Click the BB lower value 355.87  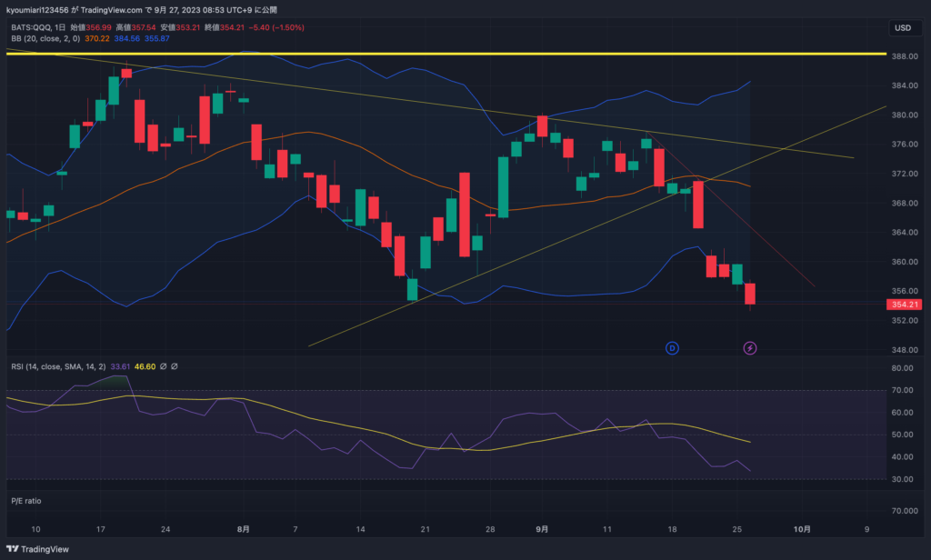(157, 38)
